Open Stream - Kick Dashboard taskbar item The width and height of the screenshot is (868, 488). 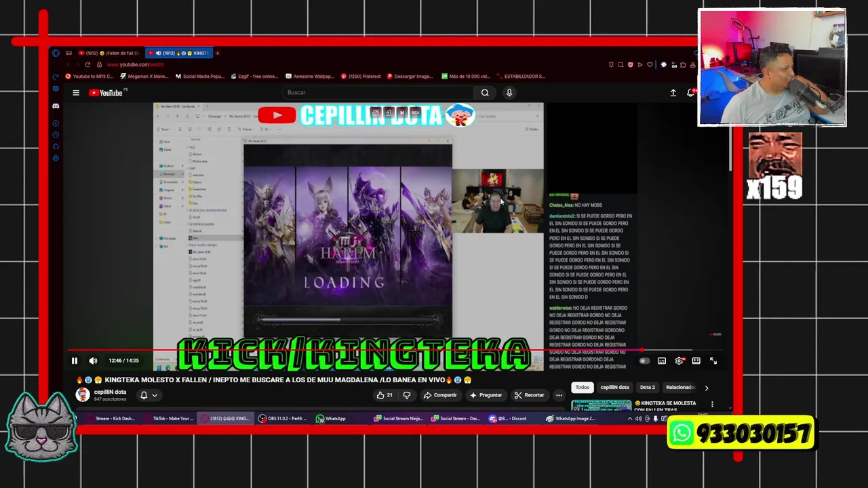click(x=111, y=419)
